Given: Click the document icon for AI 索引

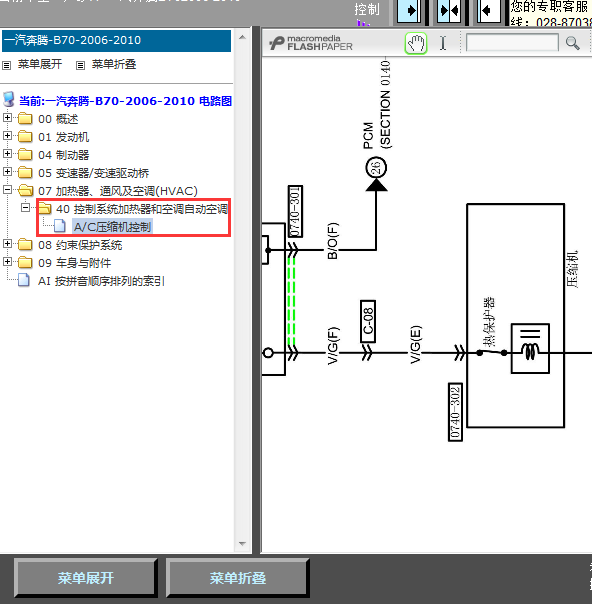Looking at the screenshot, I should [23, 280].
